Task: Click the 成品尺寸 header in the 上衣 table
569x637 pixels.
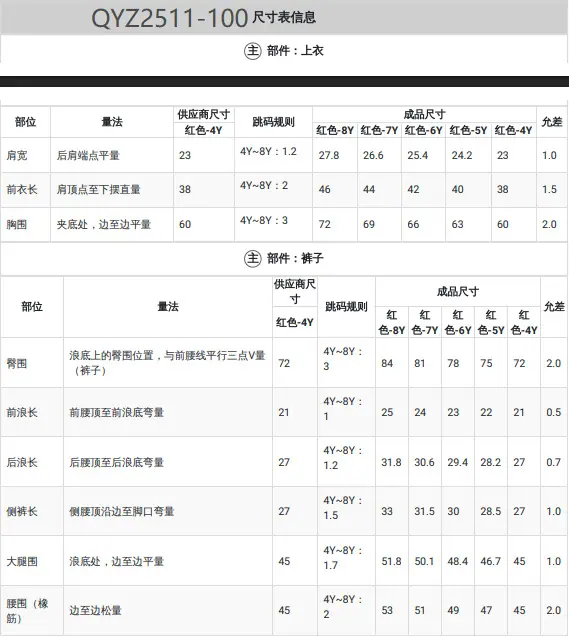Action: pyautogui.click(x=424, y=115)
